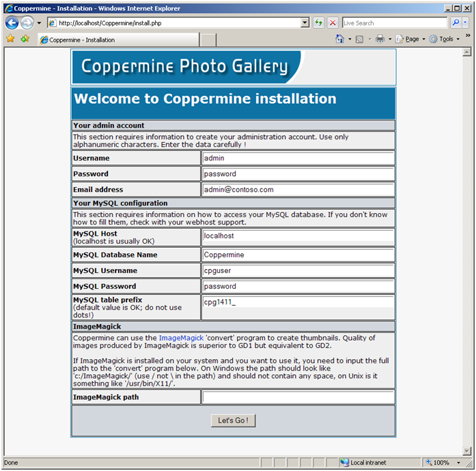The height and width of the screenshot is (471, 476).
Task: Show more toolbar commands chevron
Action: (x=468, y=35)
